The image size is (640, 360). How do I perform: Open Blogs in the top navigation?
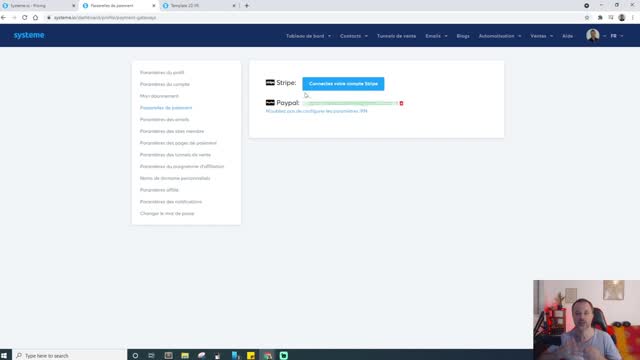click(x=463, y=36)
